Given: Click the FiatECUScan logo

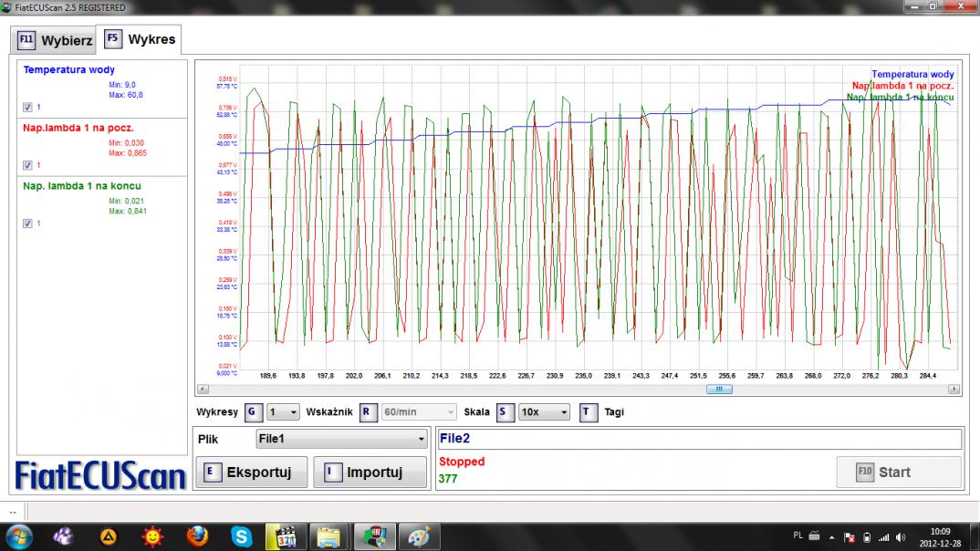Looking at the screenshot, I should coord(100,476).
